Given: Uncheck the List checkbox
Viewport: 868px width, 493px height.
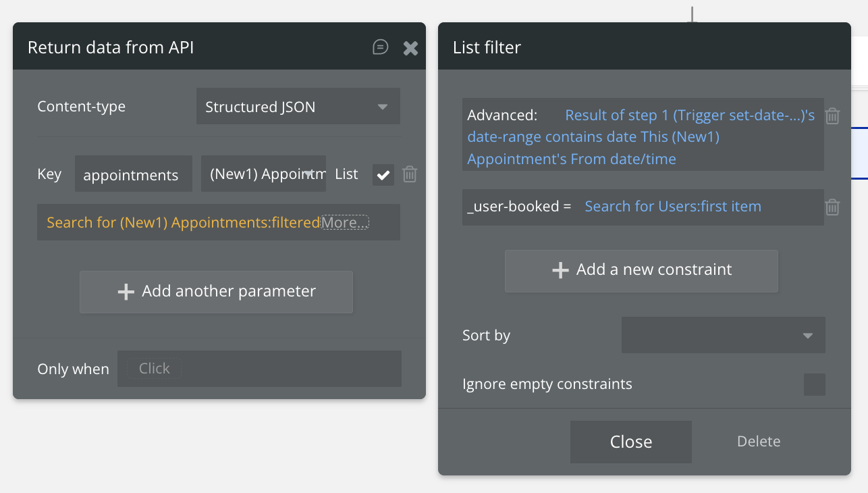Looking at the screenshot, I should [x=383, y=175].
